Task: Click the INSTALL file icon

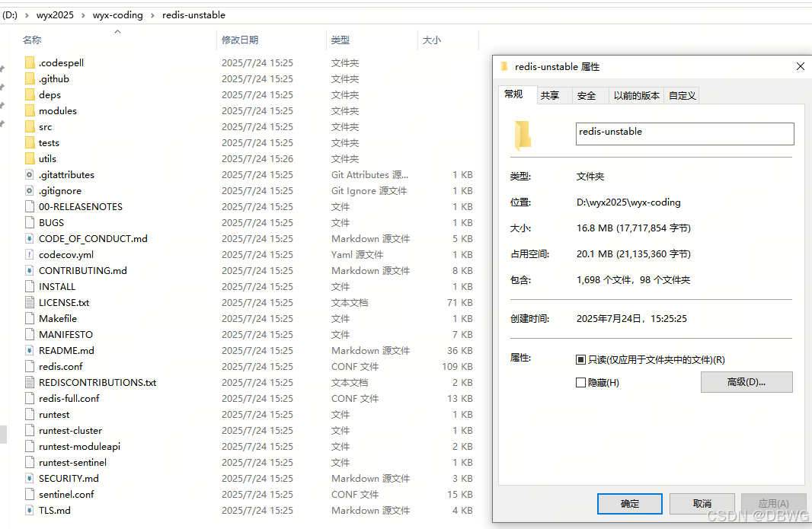Action: click(x=30, y=287)
